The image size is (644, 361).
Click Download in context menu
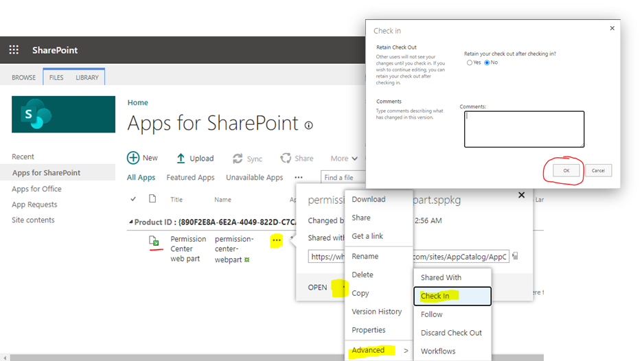coord(369,199)
